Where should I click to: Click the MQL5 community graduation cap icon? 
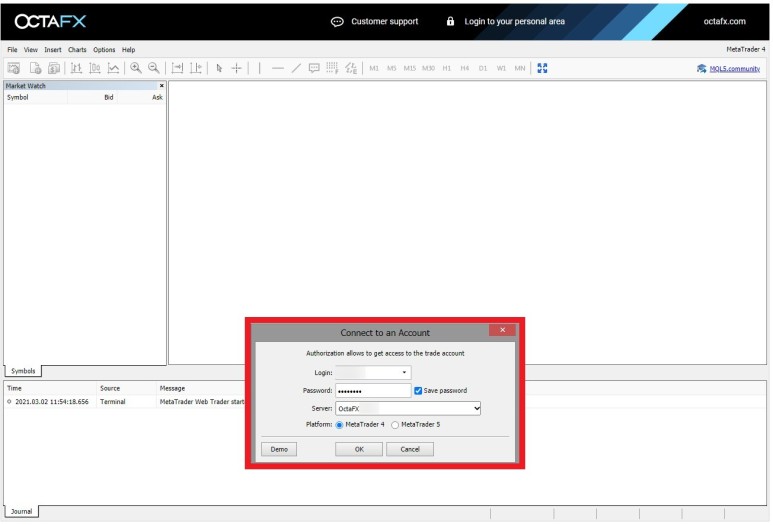[x=702, y=69]
